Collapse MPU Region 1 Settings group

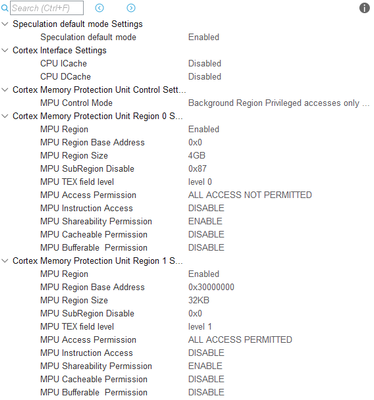pyautogui.click(x=5, y=261)
